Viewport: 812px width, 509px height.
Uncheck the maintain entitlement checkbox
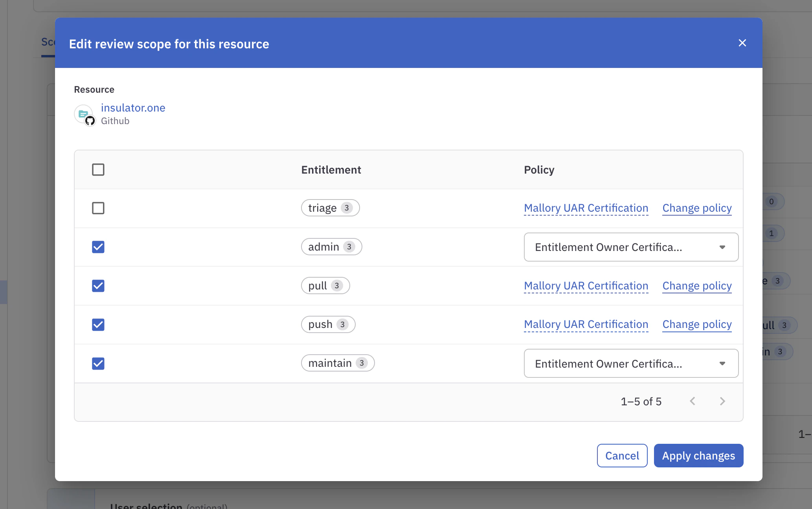pos(98,363)
